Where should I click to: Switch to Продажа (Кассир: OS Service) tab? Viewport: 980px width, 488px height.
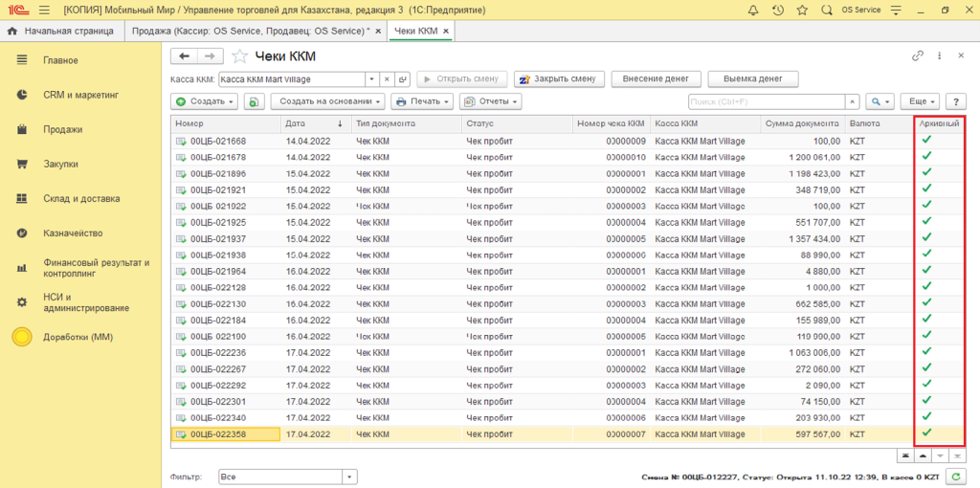coord(251,31)
